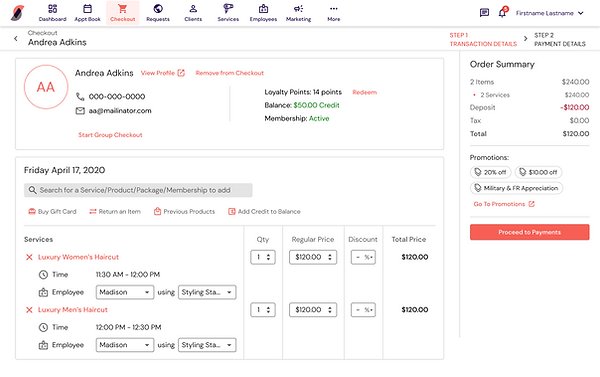Apply the 20% off promotion

(x=491, y=172)
